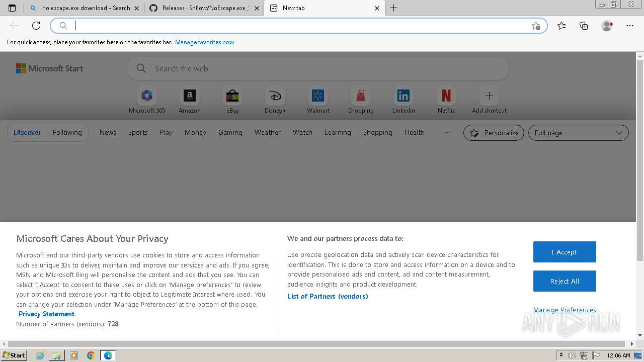Open List of Partners (vendors) link
Screen dimensions: 644x362
click(328, 296)
